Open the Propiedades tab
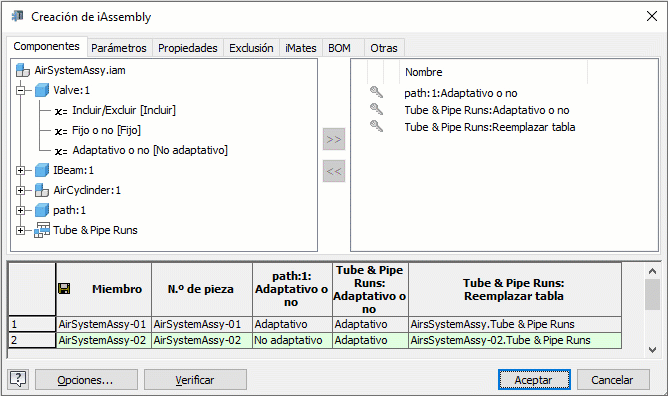The image size is (668, 396). point(187,48)
